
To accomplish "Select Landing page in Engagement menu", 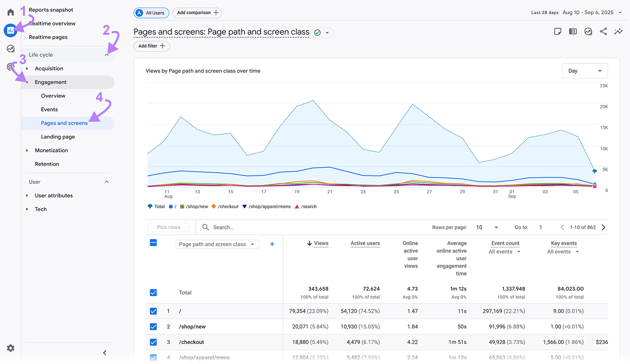I will (58, 137).
